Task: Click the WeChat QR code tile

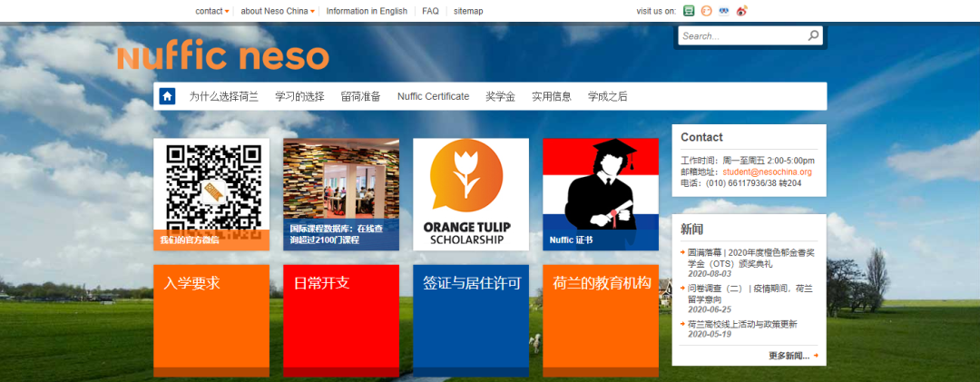Action: (211, 194)
